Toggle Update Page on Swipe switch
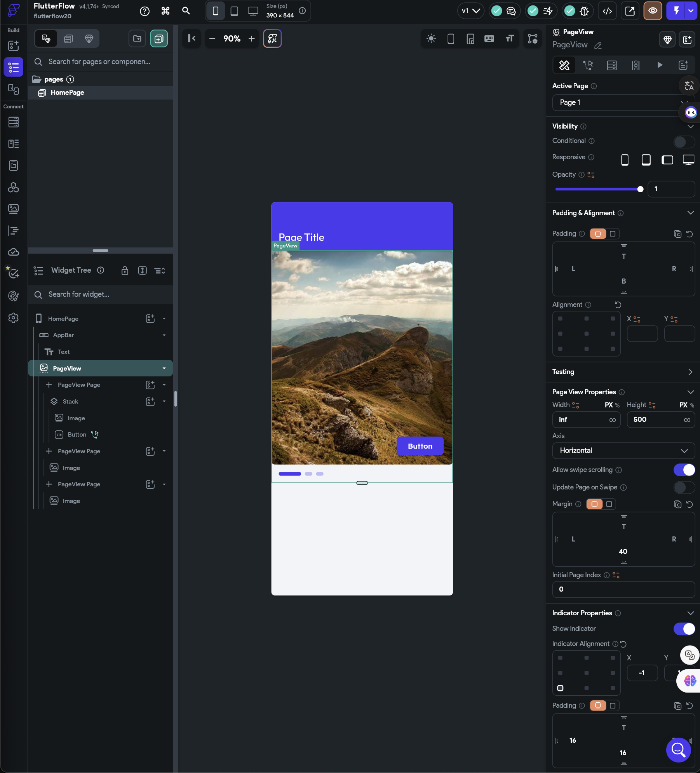 [x=684, y=487]
